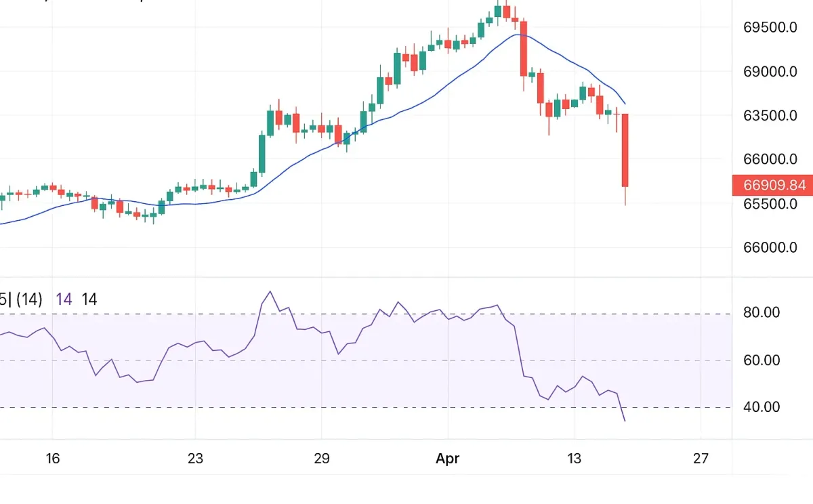Click the large red candle at far right
This screenshot has width=813, height=504.
(625, 150)
